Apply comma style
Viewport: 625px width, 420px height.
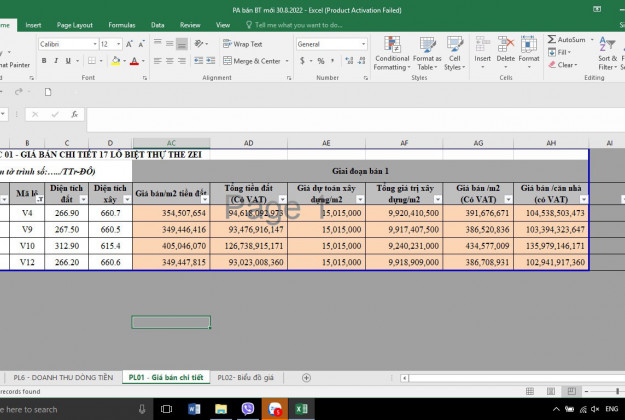pos(332,61)
